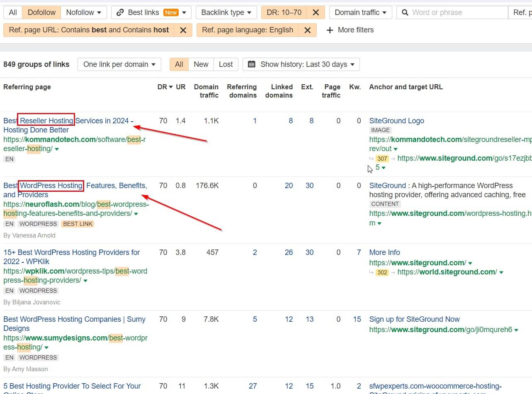Image resolution: width=532 pixels, height=394 pixels.
Task: Expand the kommandotech.com target URL caret
Action: 396,149
